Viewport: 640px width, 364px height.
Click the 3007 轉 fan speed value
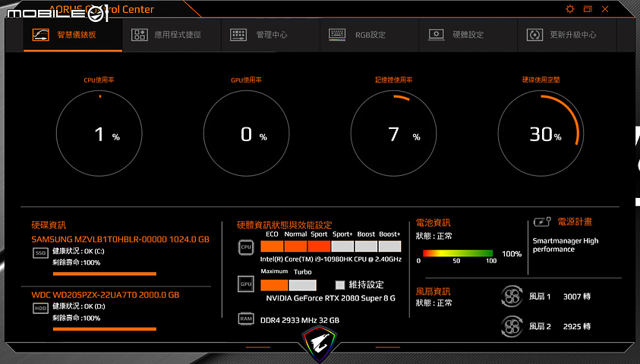(x=577, y=297)
